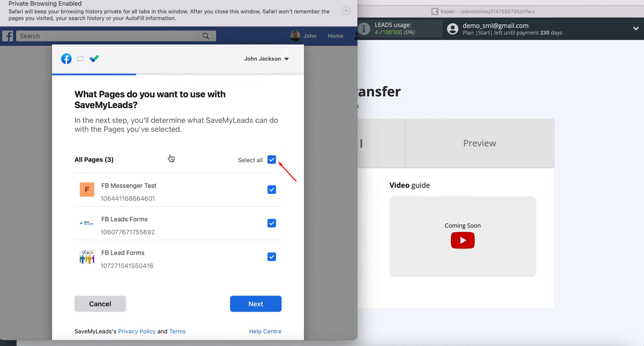Expand the account menu chevron in SaveMyLeads

[x=636, y=29]
